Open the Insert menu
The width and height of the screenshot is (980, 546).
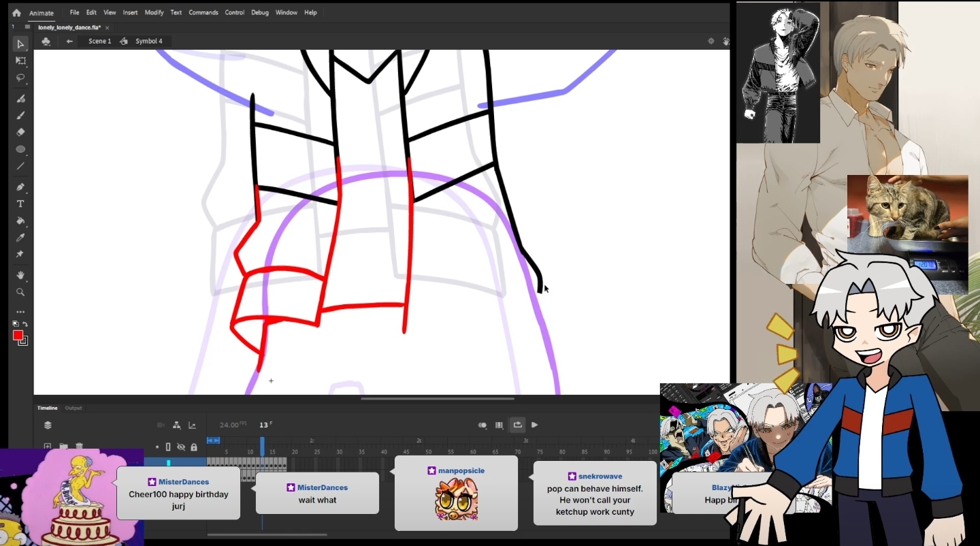pyautogui.click(x=130, y=12)
